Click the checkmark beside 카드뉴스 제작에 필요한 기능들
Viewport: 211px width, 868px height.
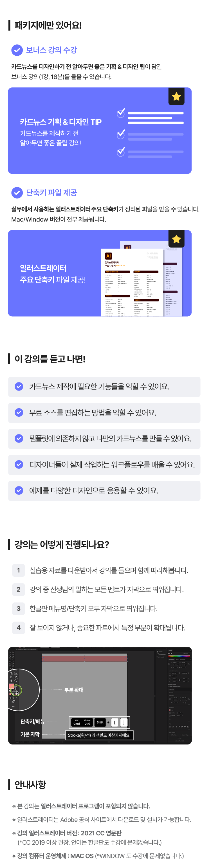[19, 387]
